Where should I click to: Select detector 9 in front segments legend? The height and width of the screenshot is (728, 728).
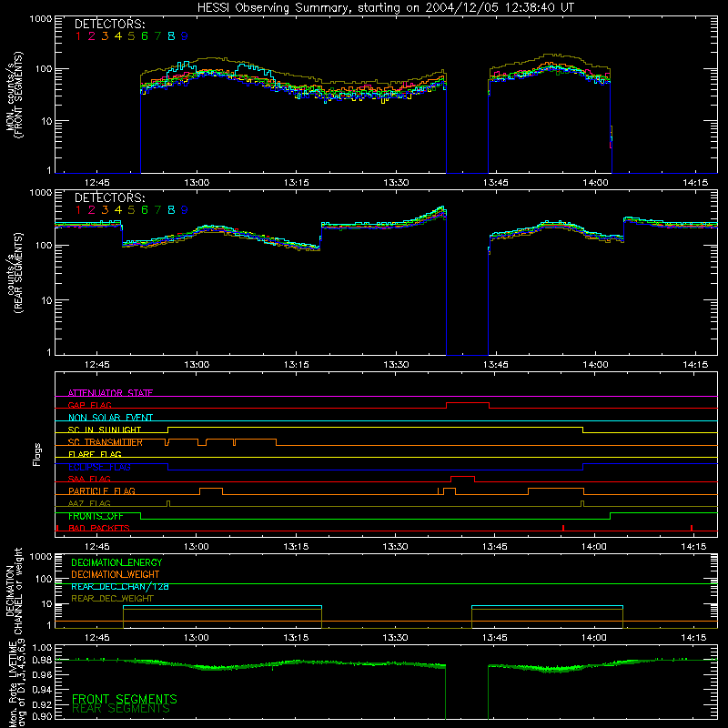[x=185, y=36]
